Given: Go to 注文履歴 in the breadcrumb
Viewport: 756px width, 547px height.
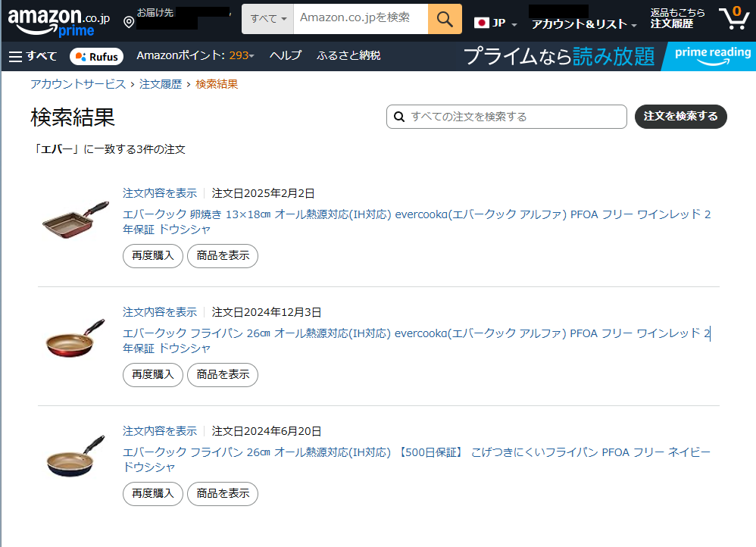Looking at the screenshot, I should coord(161,84).
